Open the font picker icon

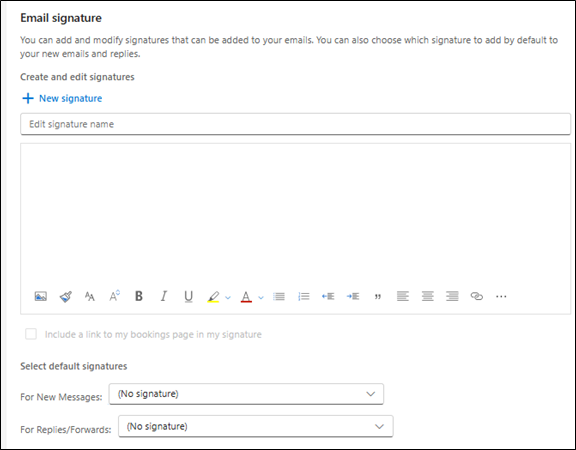[90, 296]
